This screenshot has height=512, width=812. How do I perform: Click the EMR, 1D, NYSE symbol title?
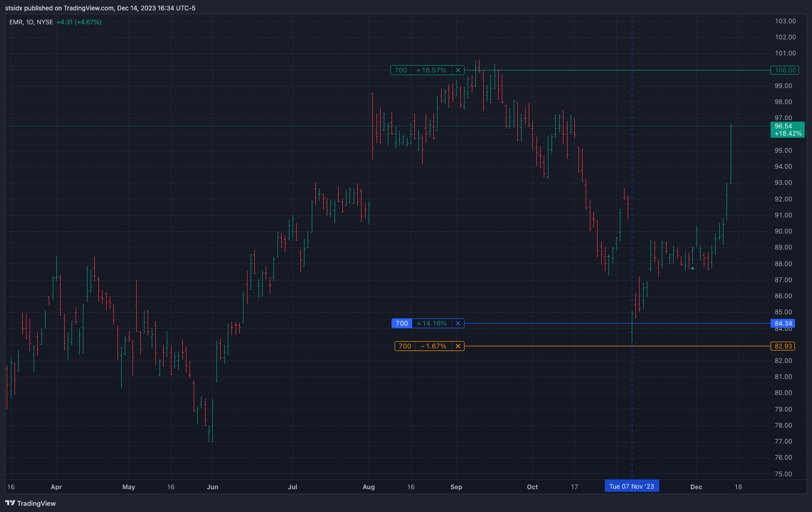coord(31,22)
